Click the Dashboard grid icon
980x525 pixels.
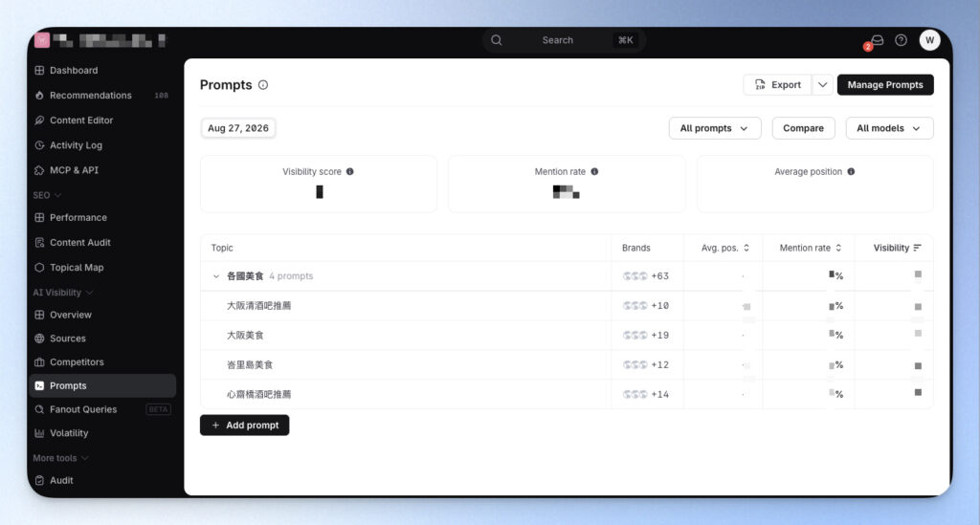(39, 71)
